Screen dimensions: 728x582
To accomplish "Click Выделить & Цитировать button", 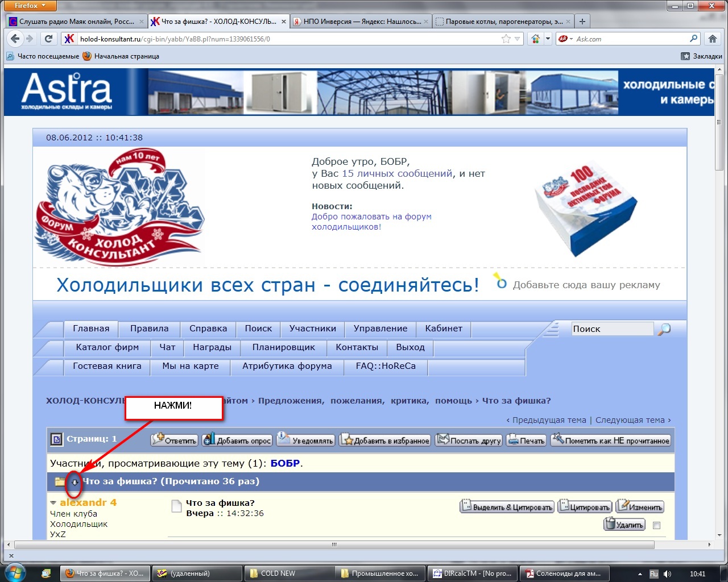I will click(507, 506).
